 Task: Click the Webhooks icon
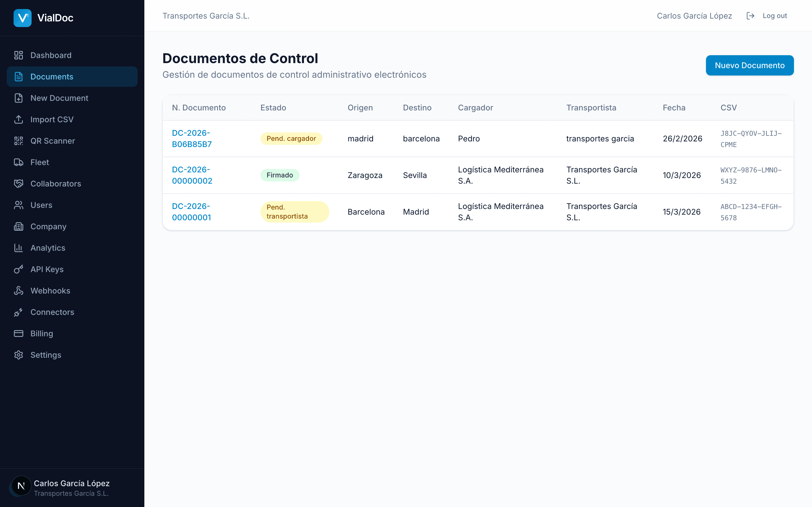click(x=18, y=291)
